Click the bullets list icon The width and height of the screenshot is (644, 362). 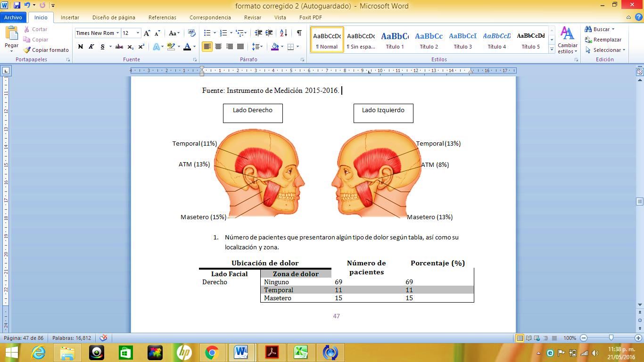coord(207,33)
